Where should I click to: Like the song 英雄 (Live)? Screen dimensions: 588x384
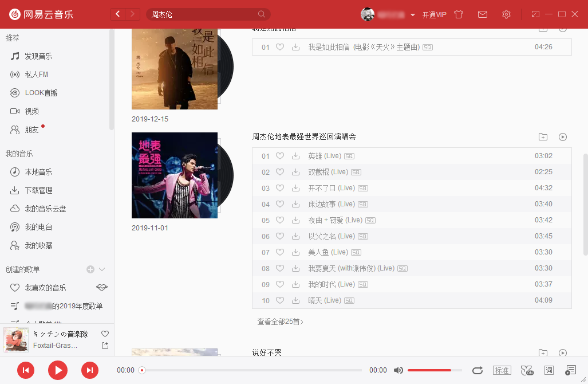(x=280, y=156)
